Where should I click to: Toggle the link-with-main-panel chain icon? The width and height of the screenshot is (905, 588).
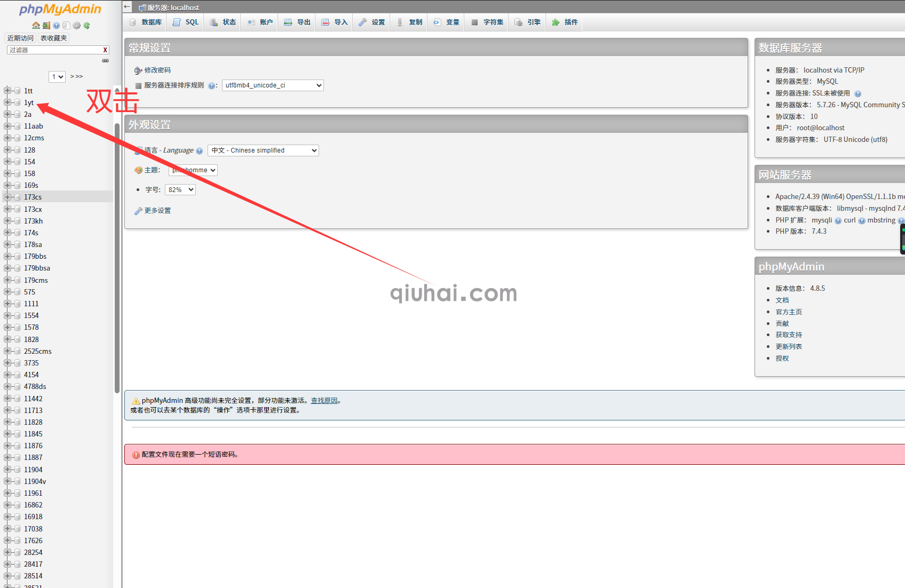[105, 60]
